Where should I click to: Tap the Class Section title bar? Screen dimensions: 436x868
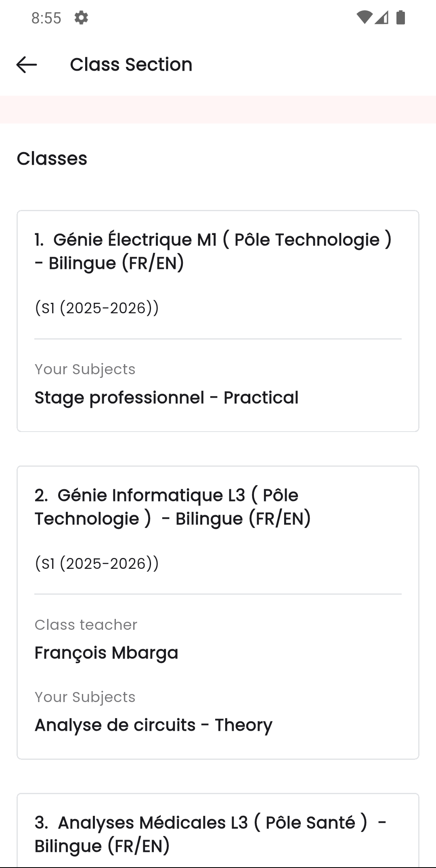(x=131, y=64)
